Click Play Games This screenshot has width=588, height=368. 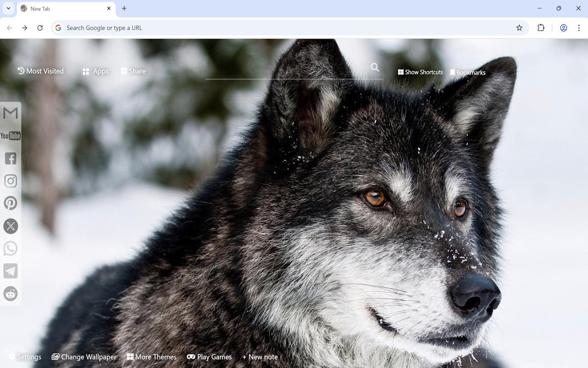pos(209,356)
